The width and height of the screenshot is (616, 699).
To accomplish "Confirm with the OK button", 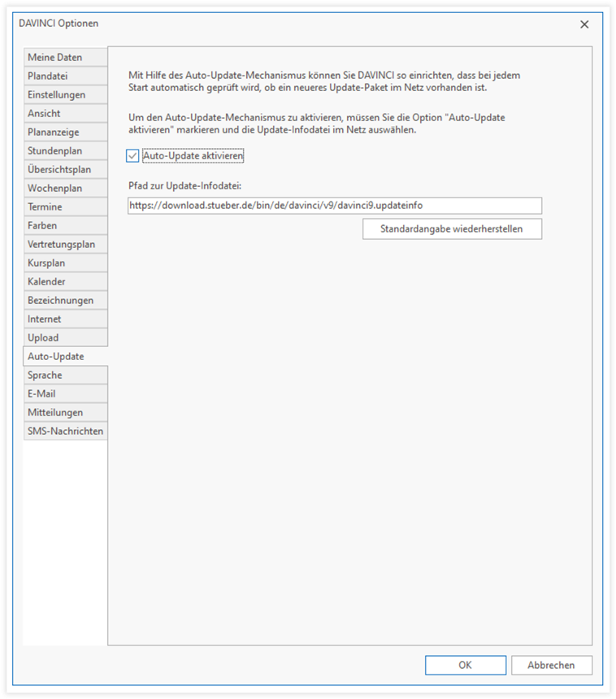I will click(x=466, y=665).
